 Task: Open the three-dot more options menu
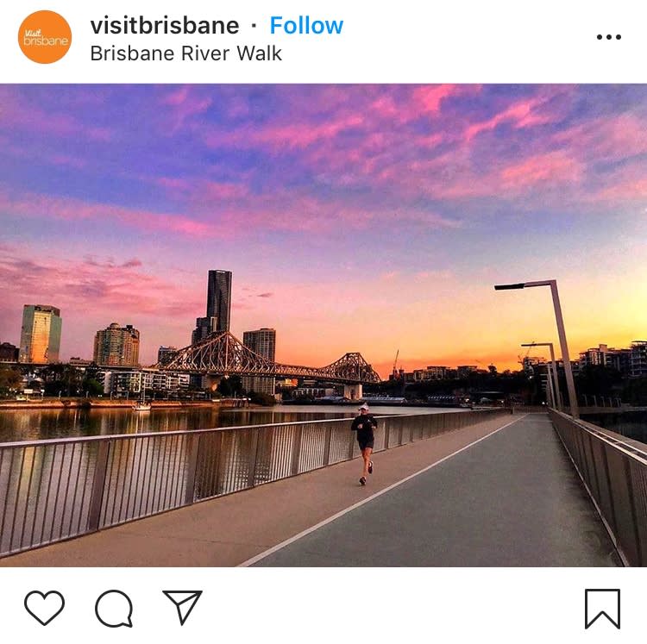pyautogui.click(x=609, y=37)
